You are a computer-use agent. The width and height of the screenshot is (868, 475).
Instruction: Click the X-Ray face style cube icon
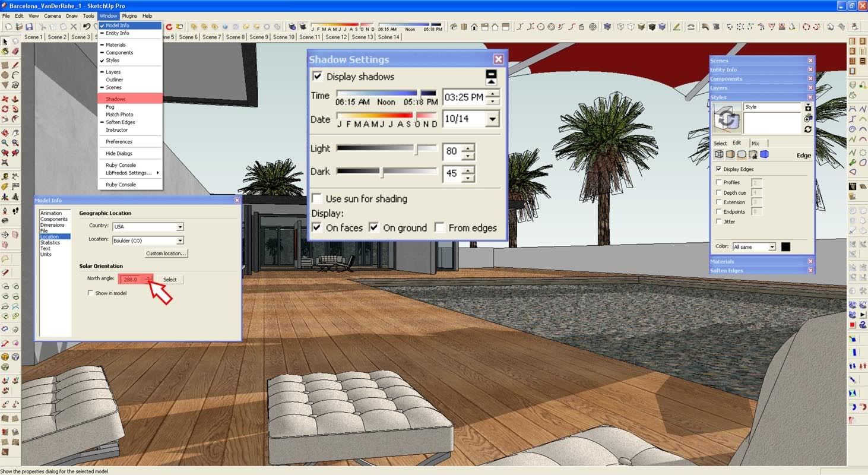click(x=607, y=27)
